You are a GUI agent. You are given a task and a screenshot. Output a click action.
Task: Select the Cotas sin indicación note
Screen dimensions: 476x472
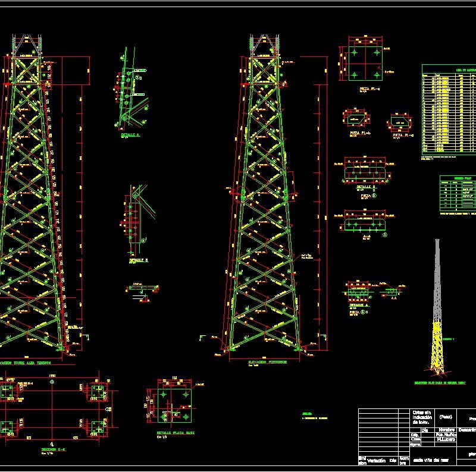[x=422, y=418]
